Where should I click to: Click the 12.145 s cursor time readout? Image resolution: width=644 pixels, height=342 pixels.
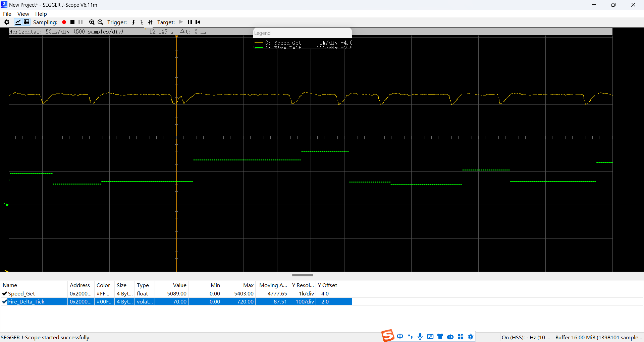tap(161, 31)
